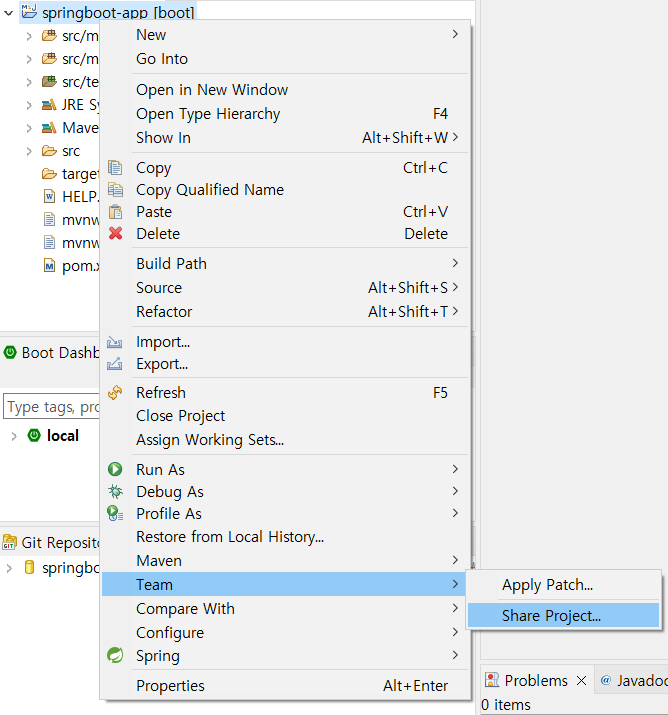
Task: Close the Problems tab
Action: point(581,681)
